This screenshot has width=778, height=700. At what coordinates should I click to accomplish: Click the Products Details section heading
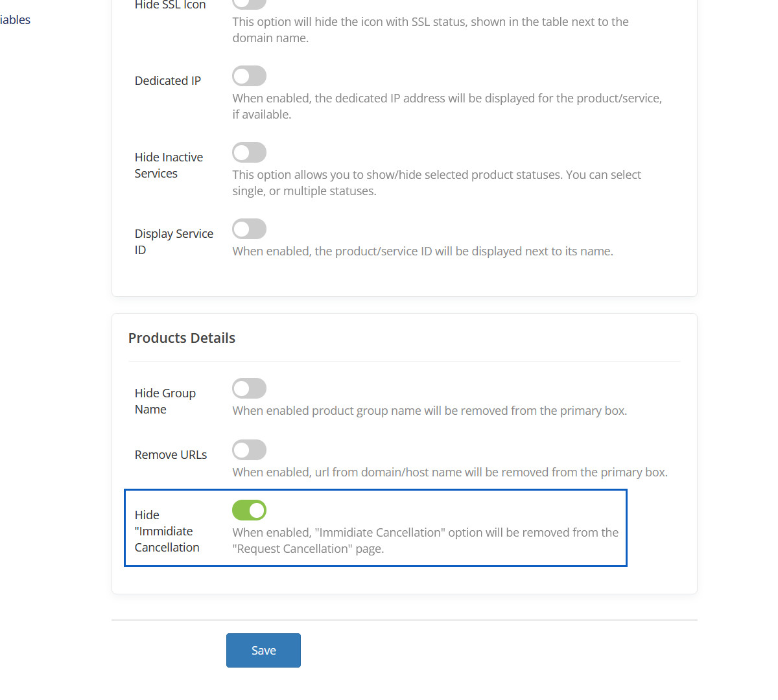click(x=182, y=338)
